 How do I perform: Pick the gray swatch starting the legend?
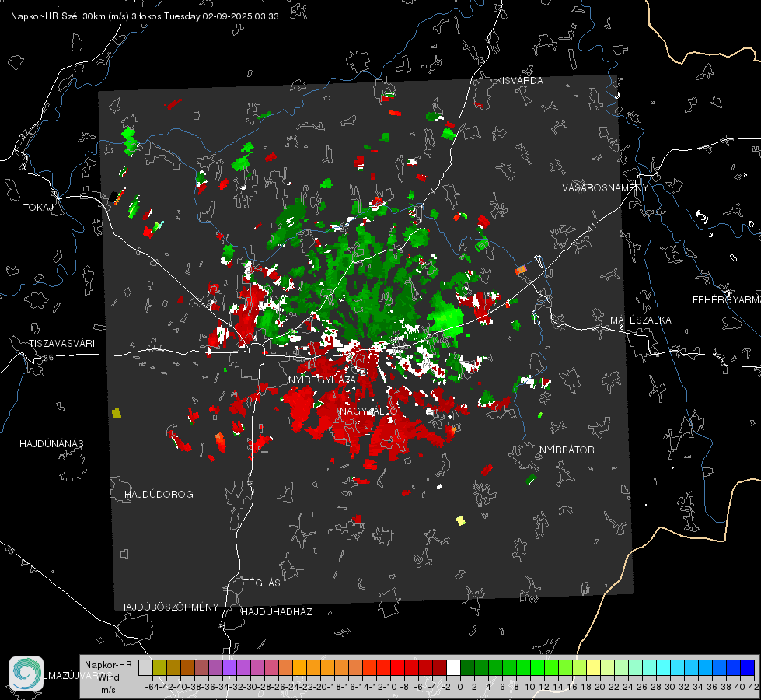(145, 667)
